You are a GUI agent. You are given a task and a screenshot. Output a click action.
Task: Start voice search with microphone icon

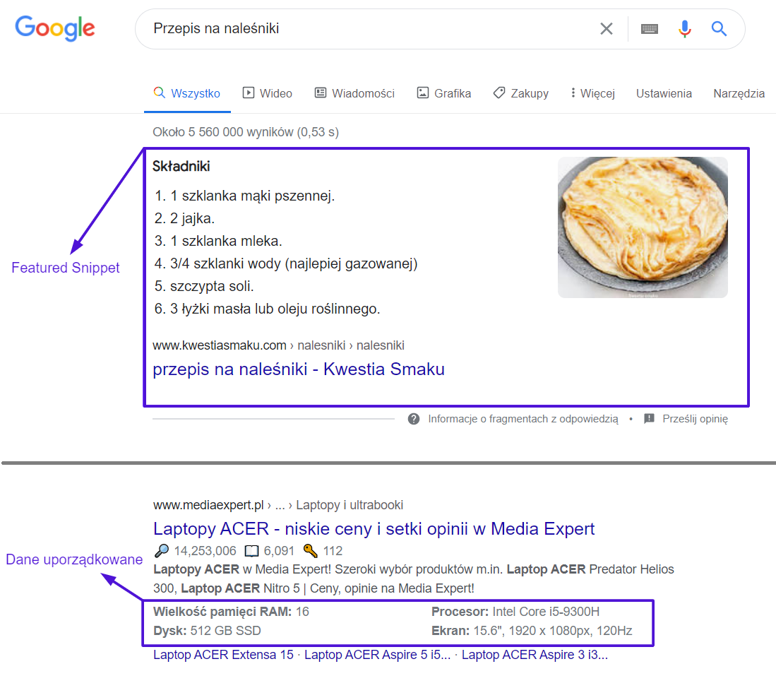[x=684, y=29]
